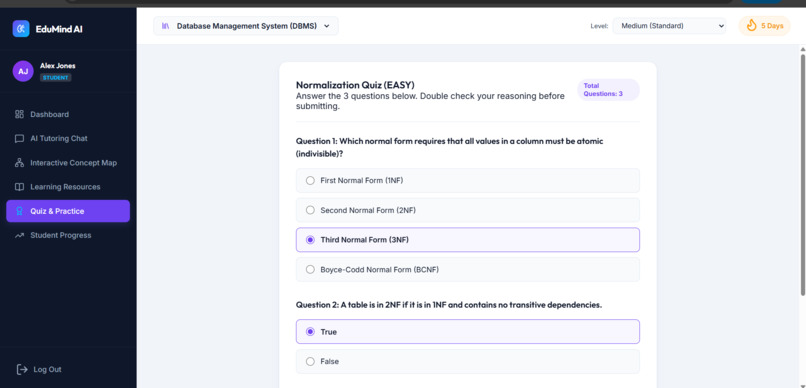The width and height of the screenshot is (806, 388).
Task: Click the Level: label
Action: (599, 26)
